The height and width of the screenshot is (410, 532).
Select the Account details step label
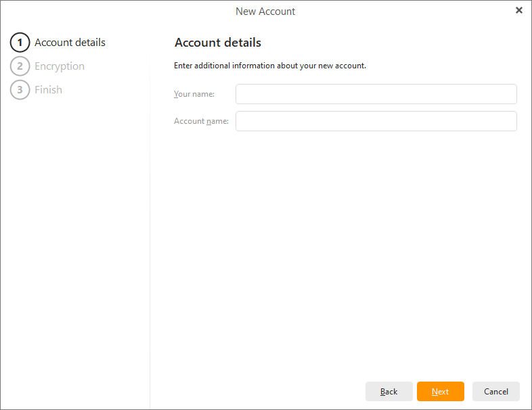click(x=70, y=43)
